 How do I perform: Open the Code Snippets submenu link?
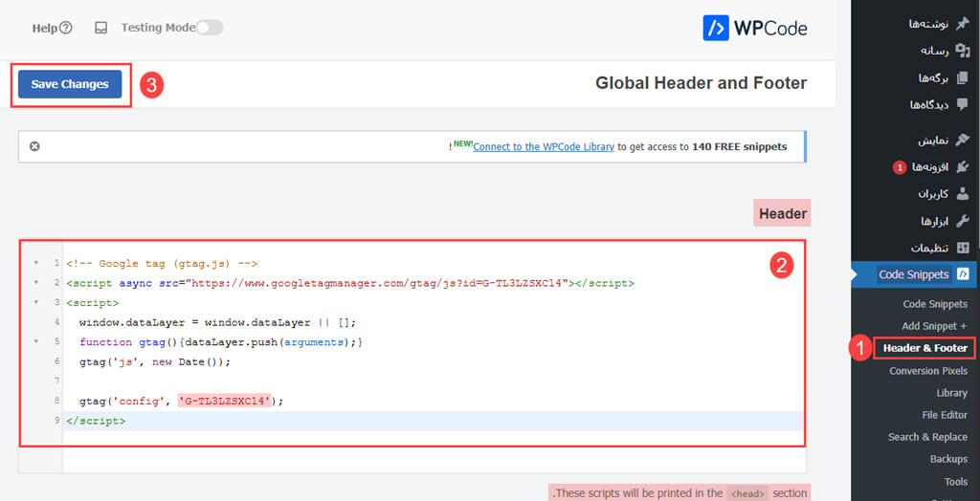coord(935,304)
